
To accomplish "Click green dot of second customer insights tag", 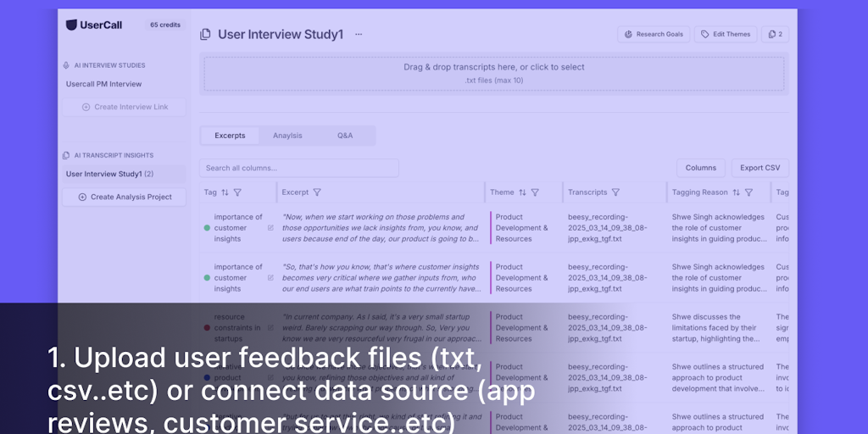I will tap(207, 277).
